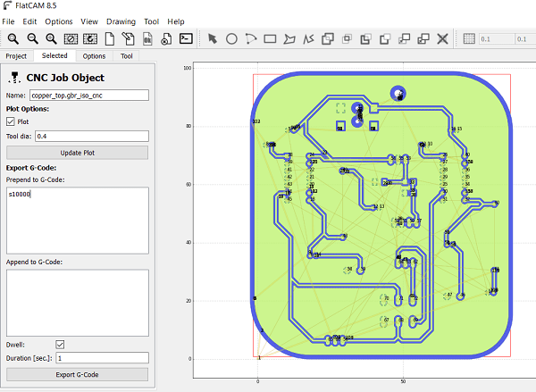This screenshot has width=536, height=392.
Task: Click the Append to G-Code text box
Action: click(78, 303)
